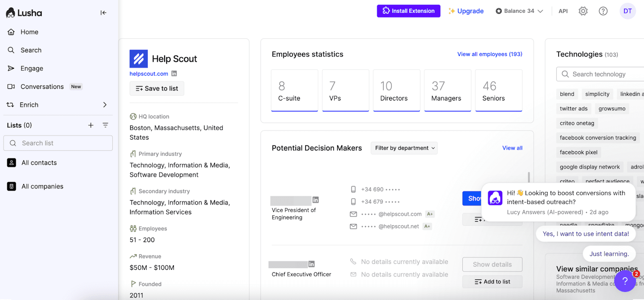Viewport: 644px width, 300px height.
Task: Collapse the sidebar with the arrow icon
Action: pyautogui.click(x=103, y=13)
